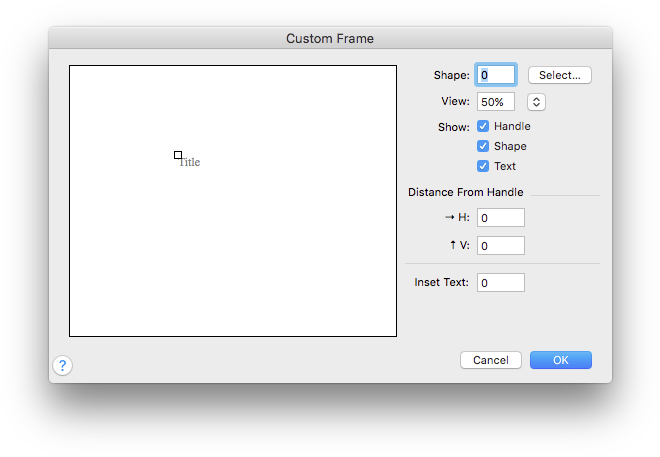The image size is (660, 457).
Task: Focus the H distance field
Action: point(501,218)
